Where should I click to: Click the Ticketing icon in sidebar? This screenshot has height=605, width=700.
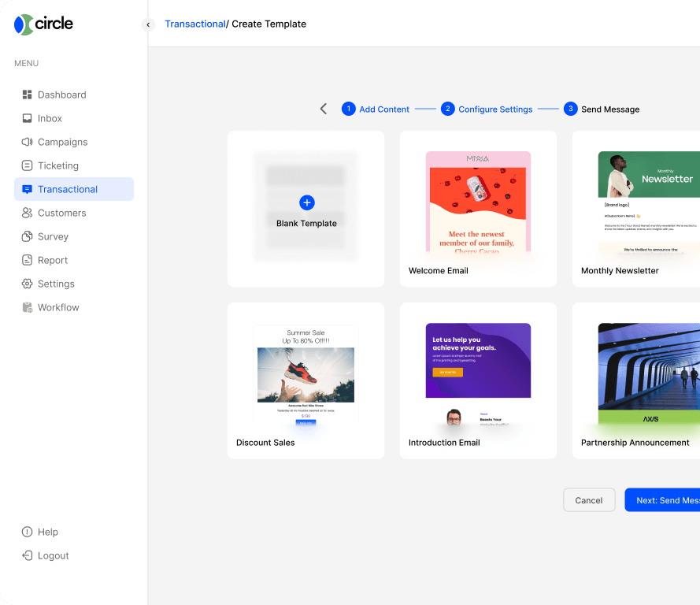pos(28,165)
